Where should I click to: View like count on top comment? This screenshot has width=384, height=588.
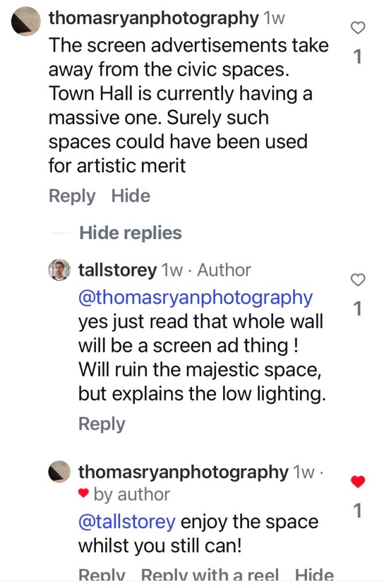point(358,56)
